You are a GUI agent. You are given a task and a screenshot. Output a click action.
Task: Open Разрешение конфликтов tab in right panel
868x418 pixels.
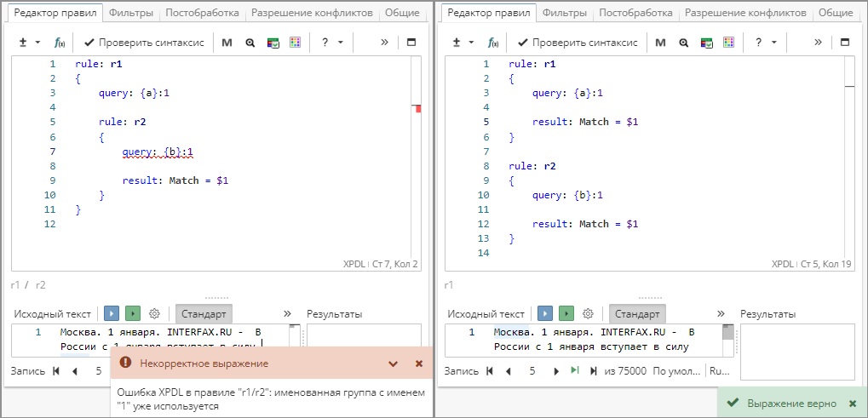tap(745, 13)
